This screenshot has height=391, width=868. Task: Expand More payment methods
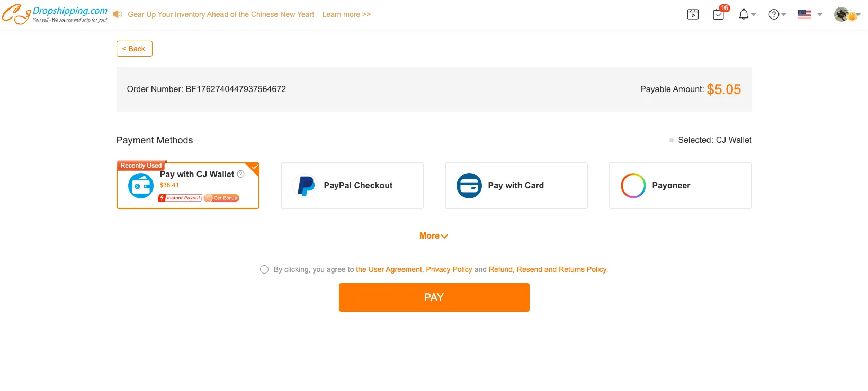(x=433, y=236)
